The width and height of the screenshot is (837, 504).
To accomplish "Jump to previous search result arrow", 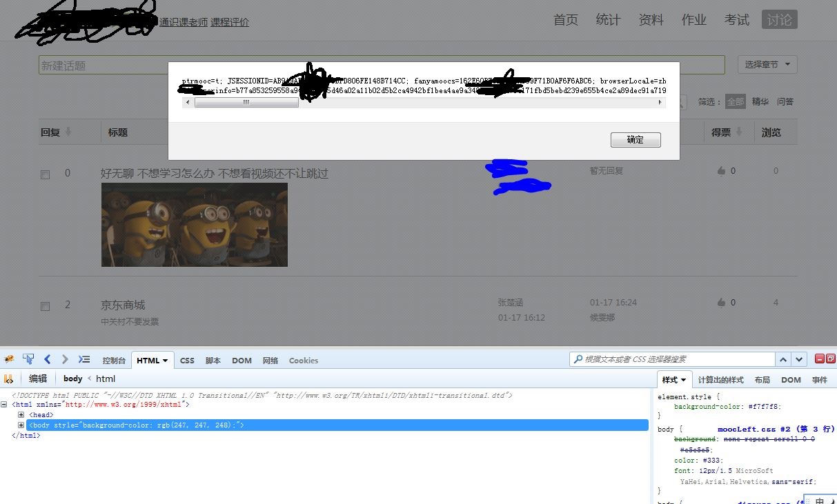I will tap(783, 359).
